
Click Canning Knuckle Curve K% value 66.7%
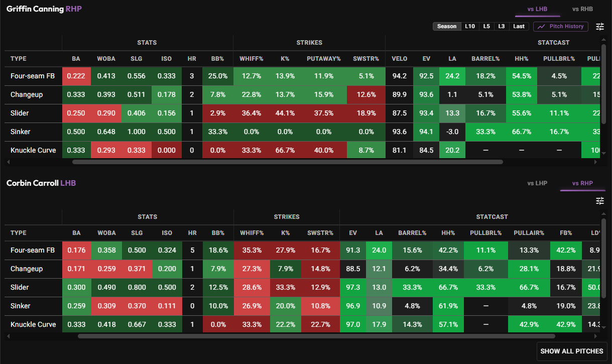click(x=285, y=150)
